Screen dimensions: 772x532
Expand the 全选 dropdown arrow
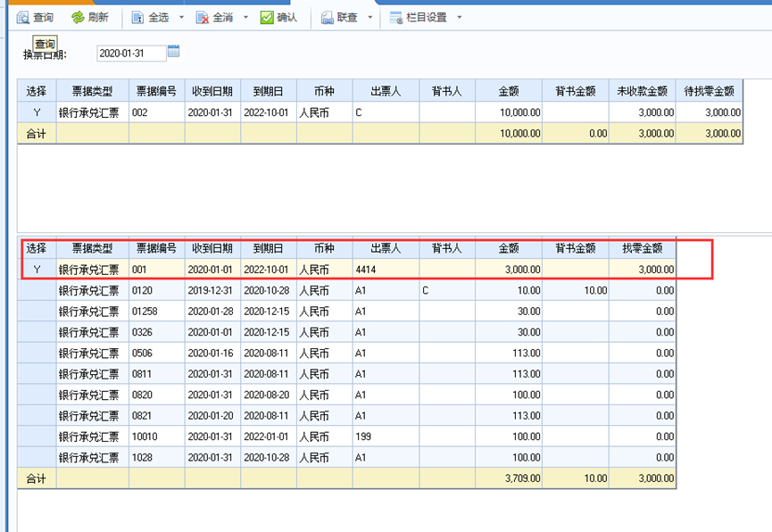pyautogui.click(x=181, y=18)
